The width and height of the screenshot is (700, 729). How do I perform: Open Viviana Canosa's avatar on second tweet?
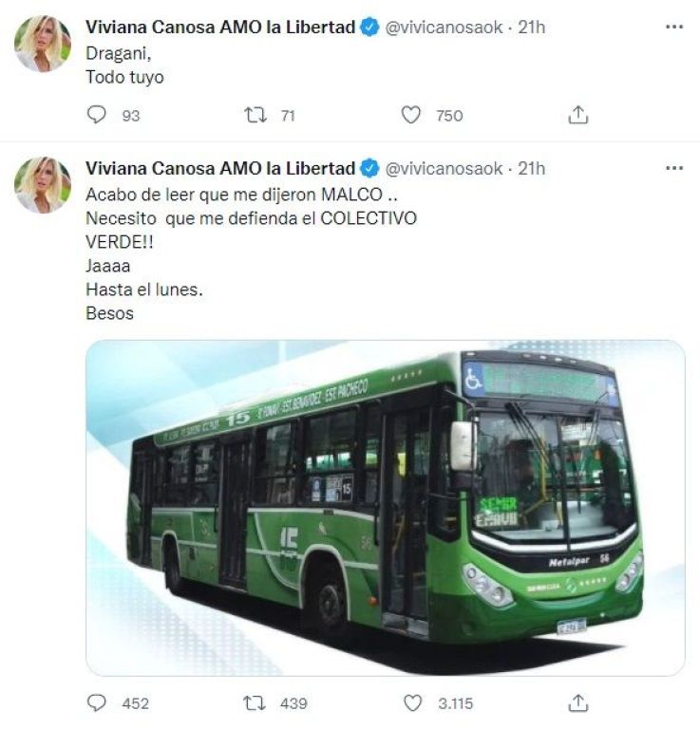[x=43, y=185]
